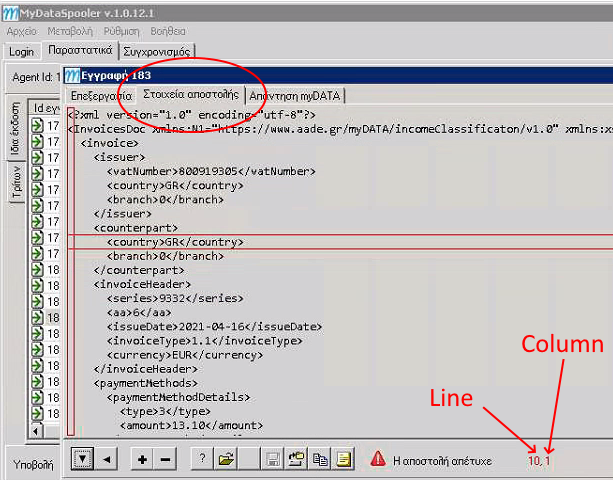Click the opening <paymentMethods> tag line
The height and width of the screenshot is (480, 613).
(x=145, y=383)
